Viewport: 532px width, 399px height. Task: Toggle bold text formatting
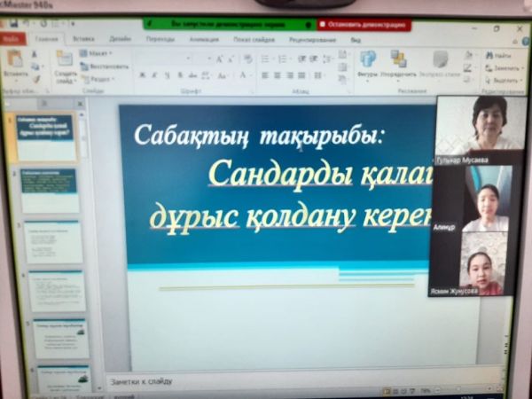click(142, 75)
